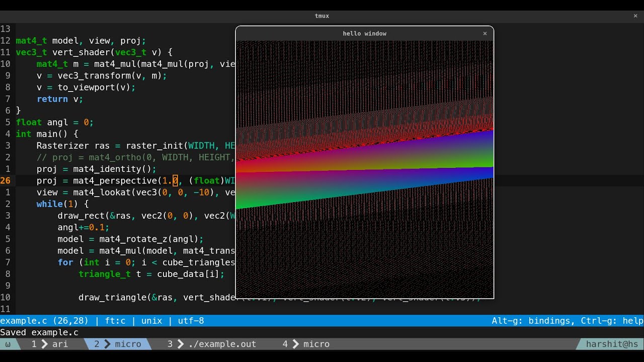
Task: Click the harshit@hs host label
Action: (612, 344)
